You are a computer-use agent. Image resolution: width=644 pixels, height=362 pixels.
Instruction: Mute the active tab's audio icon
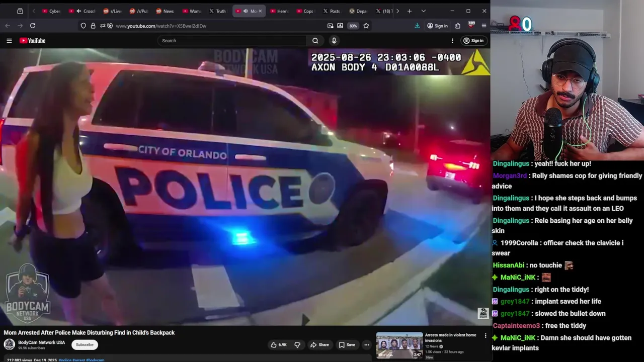tap(246, 11)
